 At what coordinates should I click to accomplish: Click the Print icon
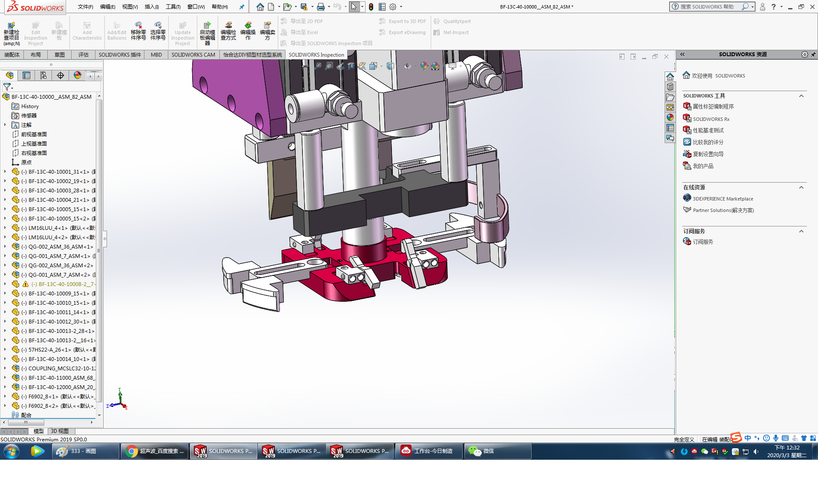[321, 7]
